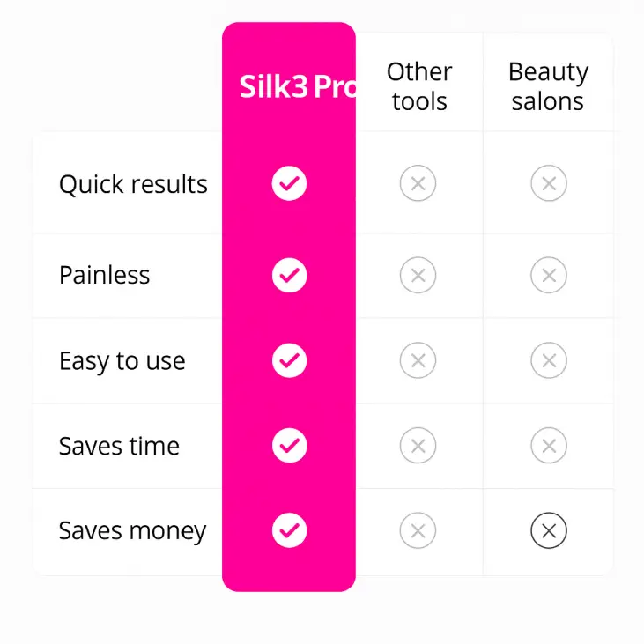Click Beauty salons X icon for Saves time

coord(549,446)
